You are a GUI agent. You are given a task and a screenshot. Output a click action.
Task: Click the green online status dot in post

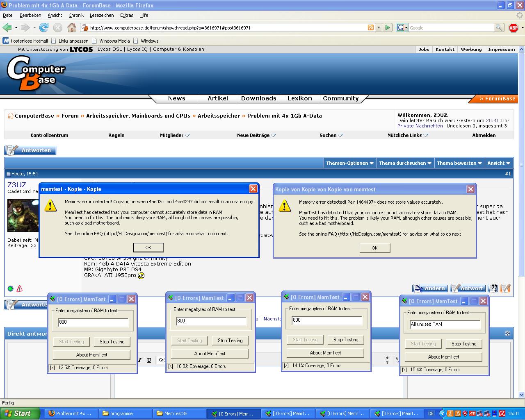click(11, 288)
